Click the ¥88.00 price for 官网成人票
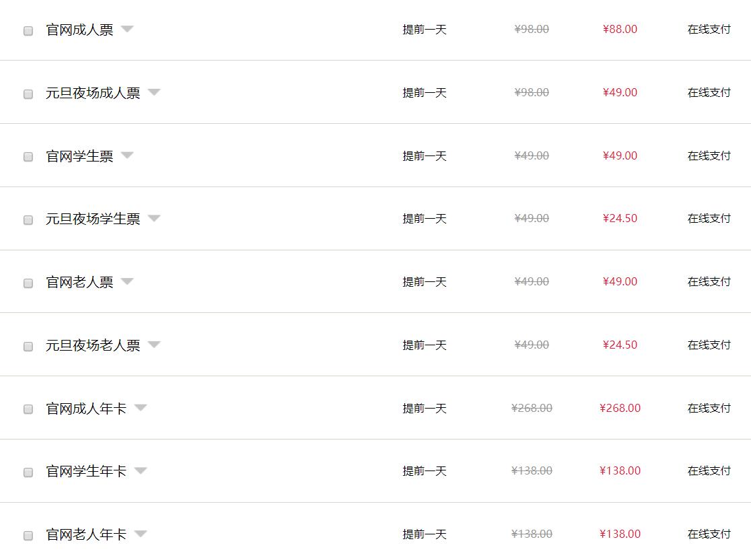751x560 pixels. coord(620,30)
